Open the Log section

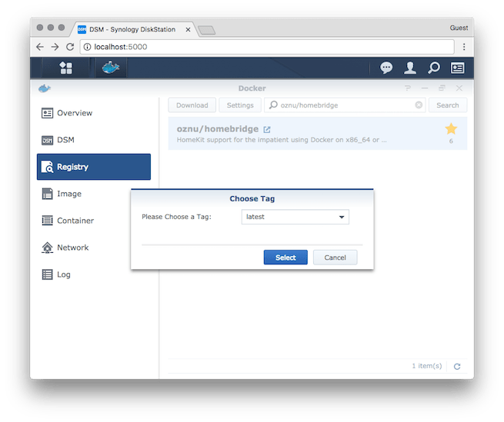pyautogui.click(x=94, y=274)
